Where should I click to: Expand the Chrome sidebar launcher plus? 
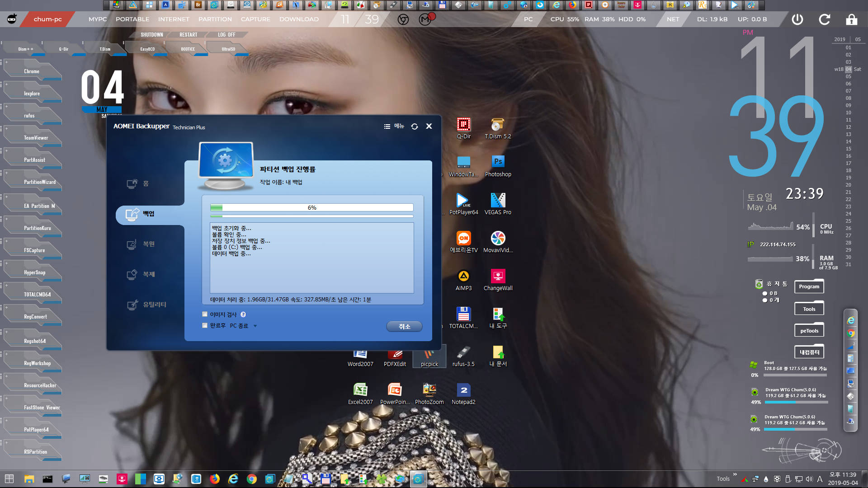click(6, 62)
